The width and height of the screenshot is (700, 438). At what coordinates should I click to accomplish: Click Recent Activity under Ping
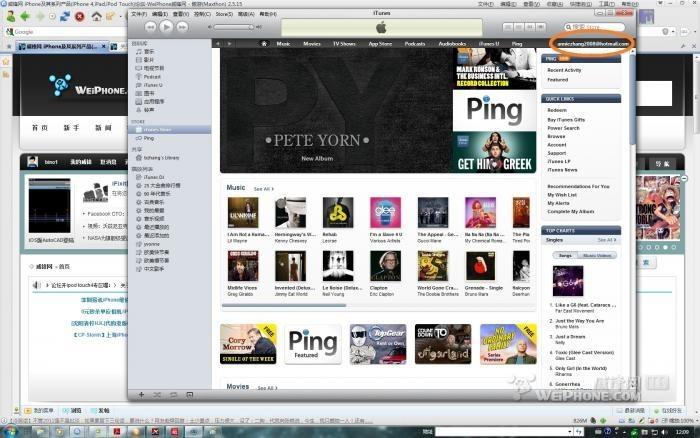[x=564, y=71]
